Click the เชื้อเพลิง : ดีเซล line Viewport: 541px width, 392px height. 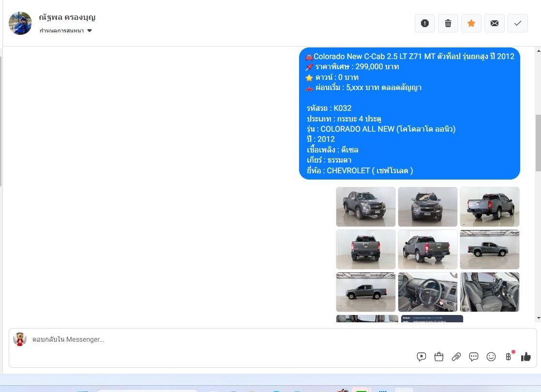(332, 150)
